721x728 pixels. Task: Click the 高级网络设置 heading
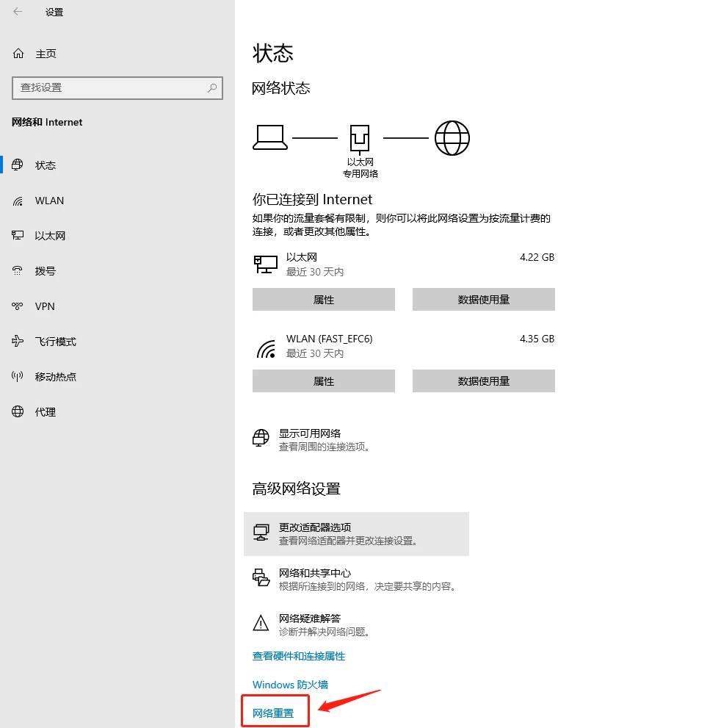(297, 489)
